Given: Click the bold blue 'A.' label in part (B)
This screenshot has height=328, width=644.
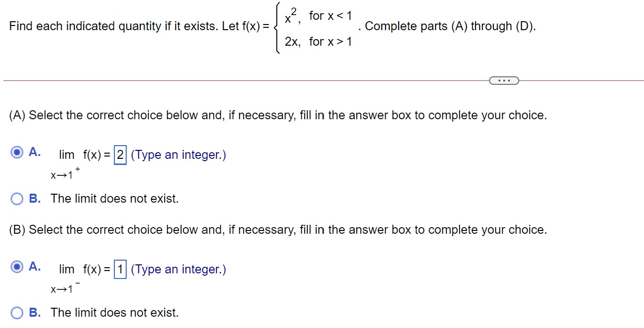Looking at the screenshot, I should point(34,266).
